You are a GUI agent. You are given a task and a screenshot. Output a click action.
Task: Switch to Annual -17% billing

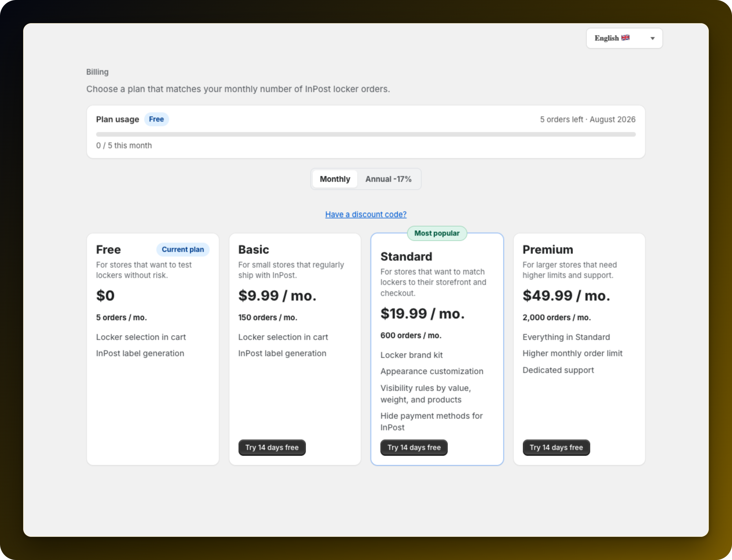(x=388, y=179)
